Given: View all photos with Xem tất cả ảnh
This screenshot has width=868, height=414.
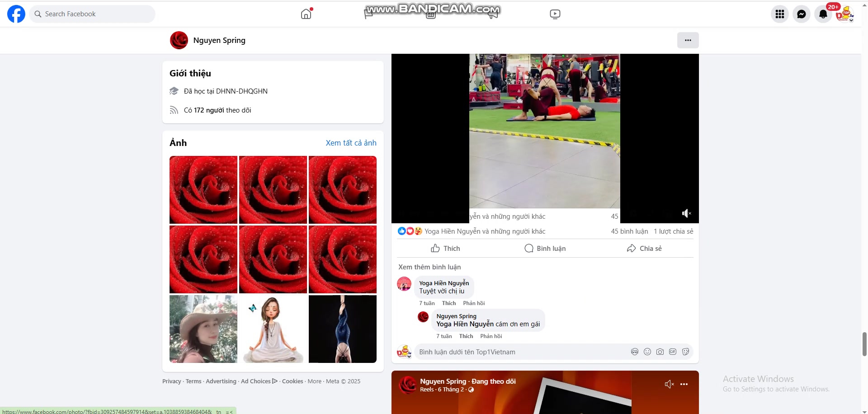Looking at the screenshot, I should point(351,143).
